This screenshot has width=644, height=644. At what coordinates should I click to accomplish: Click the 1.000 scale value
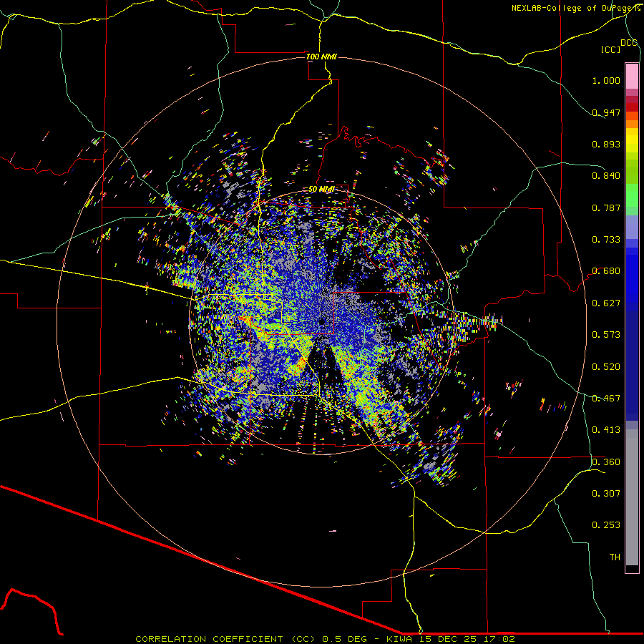[x=606, y=80]
